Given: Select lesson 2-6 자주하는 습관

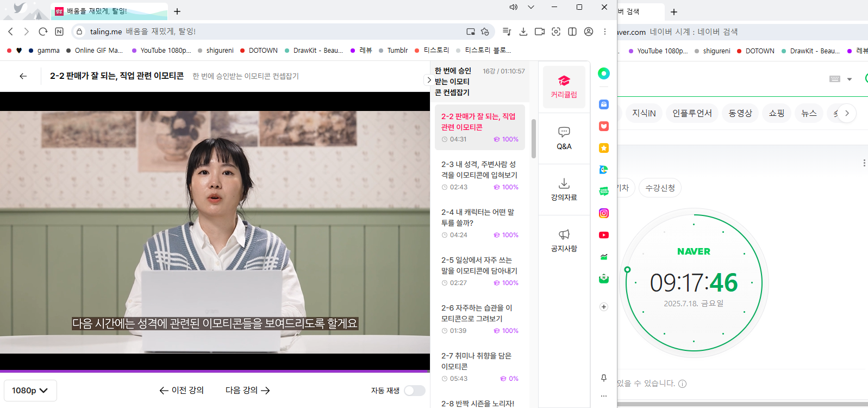Looking at the screenshot, I should coord(479,319).
